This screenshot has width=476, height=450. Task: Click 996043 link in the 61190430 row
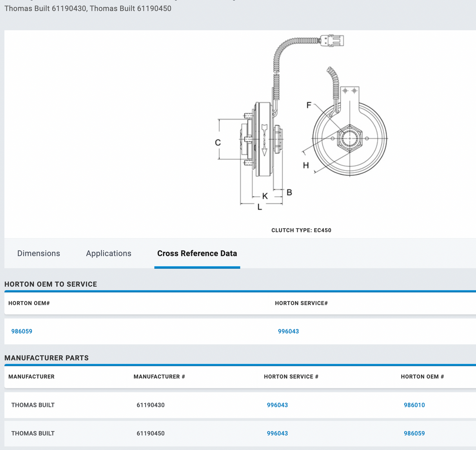277,405
